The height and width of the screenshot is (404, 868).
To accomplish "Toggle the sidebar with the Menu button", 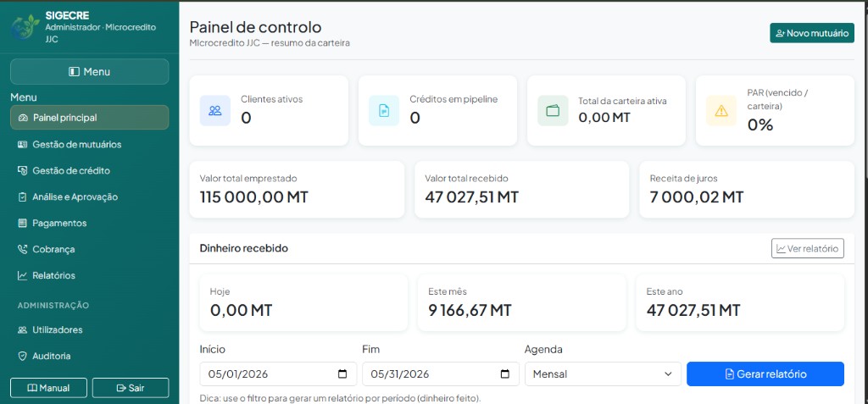I will point(90,71).
